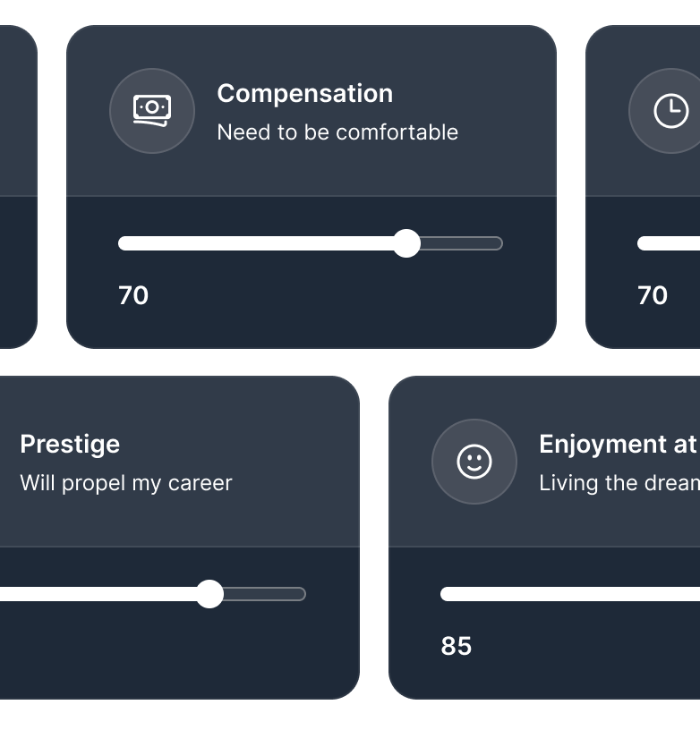Click the smiley face Enjoyment icon

coord(474,462)
